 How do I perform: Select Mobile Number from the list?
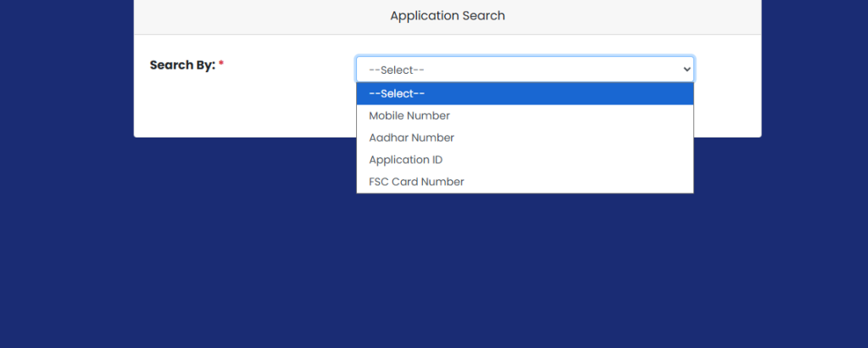pyautogui.click(x=409, y=115)
